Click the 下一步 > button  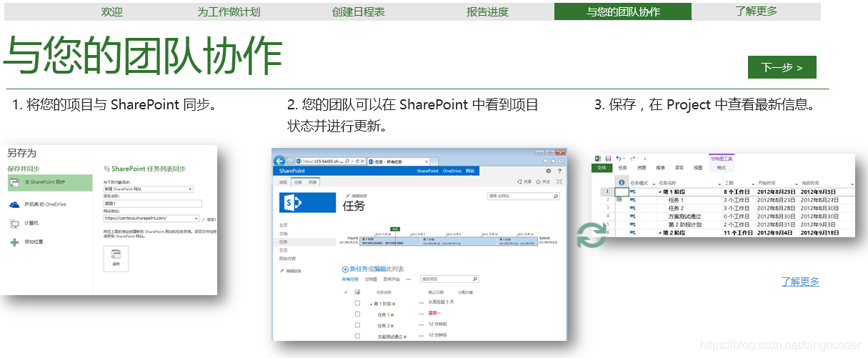782,67
